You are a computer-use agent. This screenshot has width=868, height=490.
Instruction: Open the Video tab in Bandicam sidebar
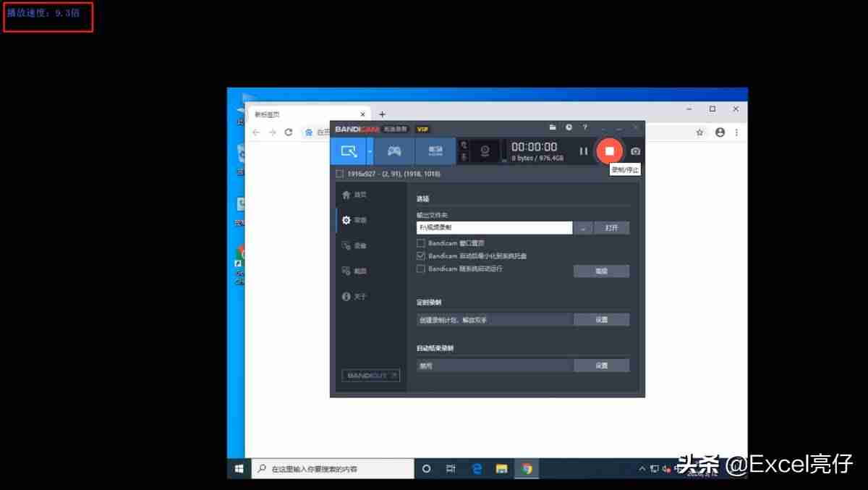coord(354,245)
